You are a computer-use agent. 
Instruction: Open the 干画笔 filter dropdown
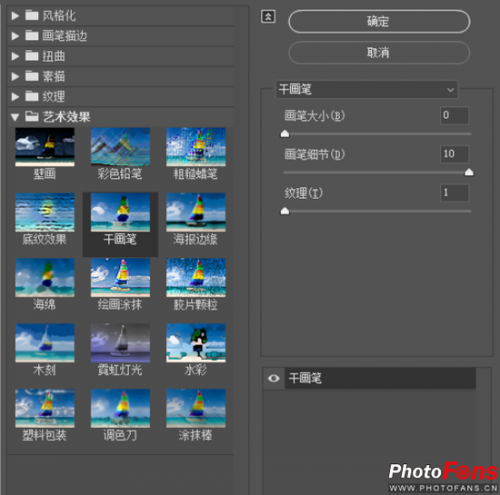367,89
